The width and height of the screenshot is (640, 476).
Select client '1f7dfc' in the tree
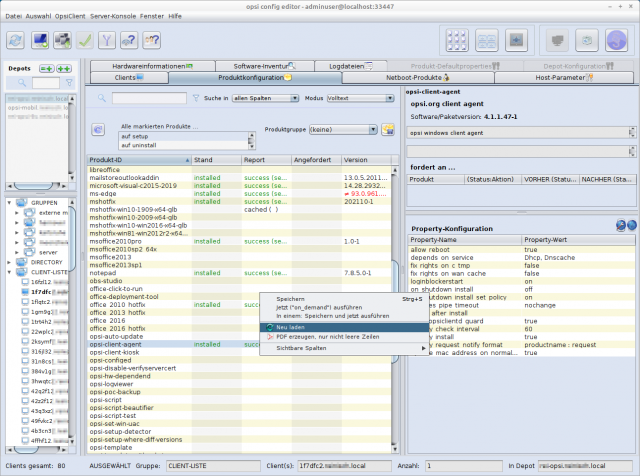[44, 292]
